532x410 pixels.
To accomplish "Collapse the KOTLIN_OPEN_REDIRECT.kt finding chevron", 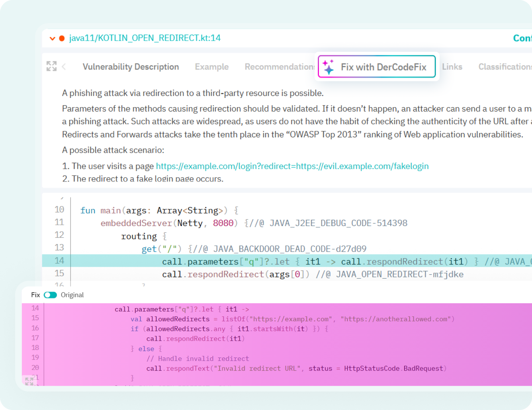I will pos(52,39).
